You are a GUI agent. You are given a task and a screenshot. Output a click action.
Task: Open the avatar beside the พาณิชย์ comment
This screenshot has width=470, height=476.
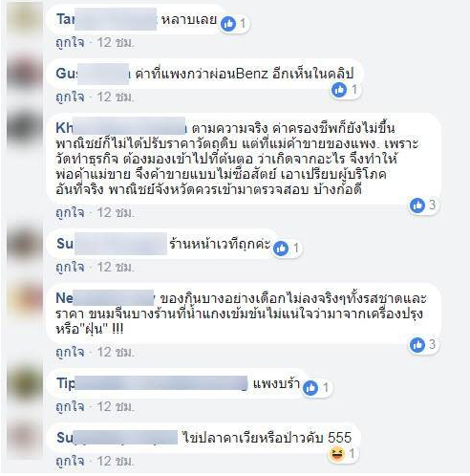(25, 128)
